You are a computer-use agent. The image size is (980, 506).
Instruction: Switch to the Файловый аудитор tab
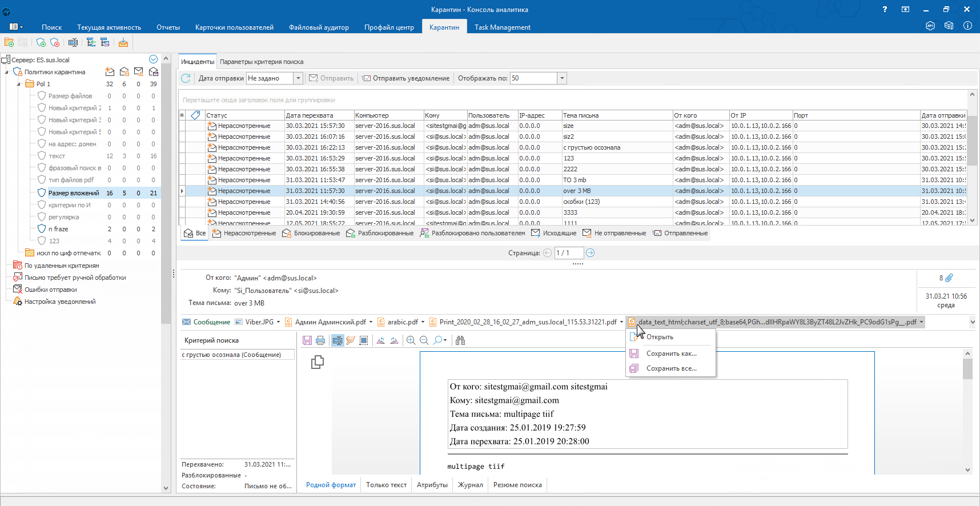[319, 27]
